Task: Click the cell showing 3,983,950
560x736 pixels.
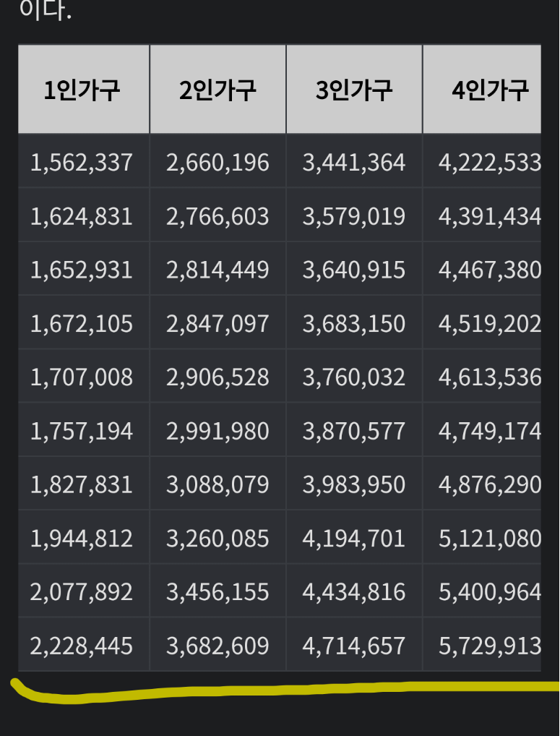Action: (354, 483)
